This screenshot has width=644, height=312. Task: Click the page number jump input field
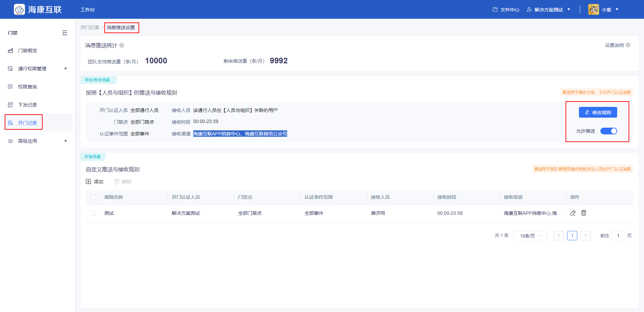click(x=618, y=236)
